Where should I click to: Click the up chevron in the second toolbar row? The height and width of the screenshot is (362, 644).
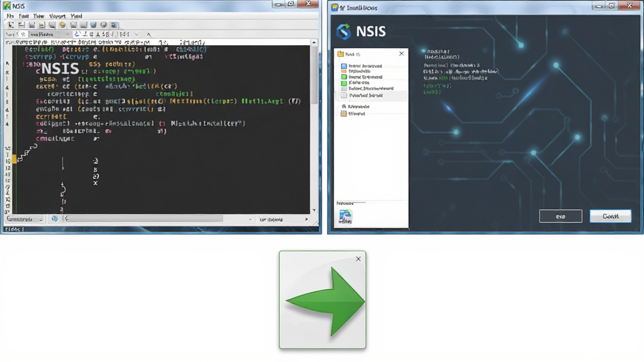coord(148,35)
